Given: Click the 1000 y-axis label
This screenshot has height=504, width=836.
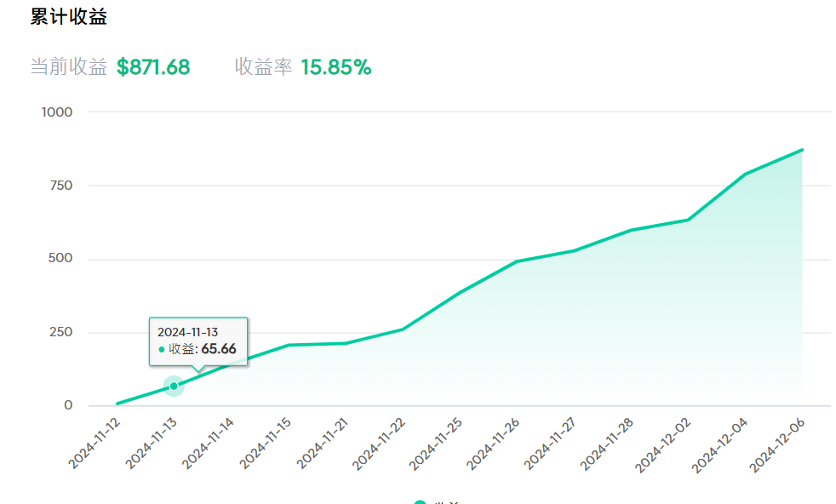Looking at the screenshot, I should [57, 112].
